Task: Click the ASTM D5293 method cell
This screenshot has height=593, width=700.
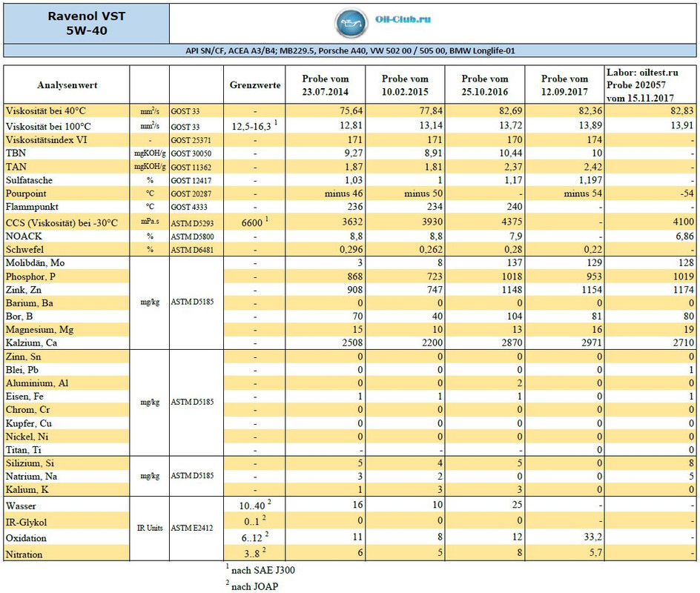Action: 192,223
